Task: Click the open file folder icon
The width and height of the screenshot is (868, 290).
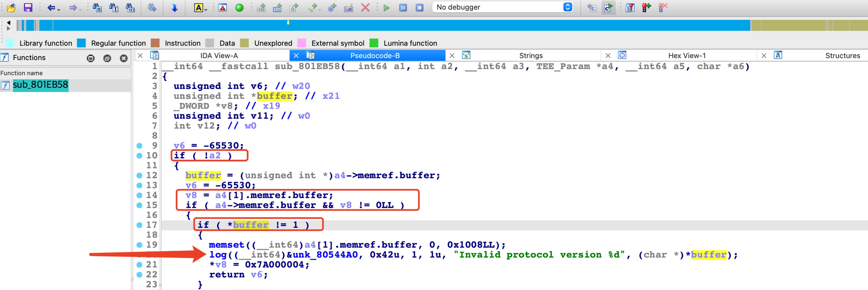Action: (x=11, y=7)
